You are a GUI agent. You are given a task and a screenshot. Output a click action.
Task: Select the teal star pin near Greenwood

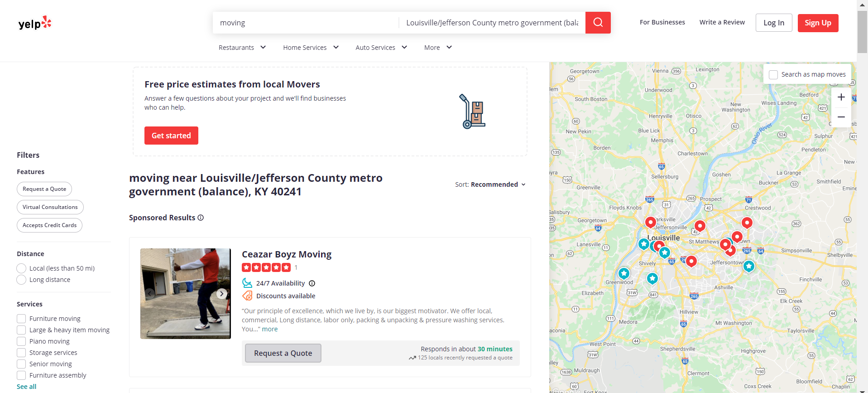(624, 273)
